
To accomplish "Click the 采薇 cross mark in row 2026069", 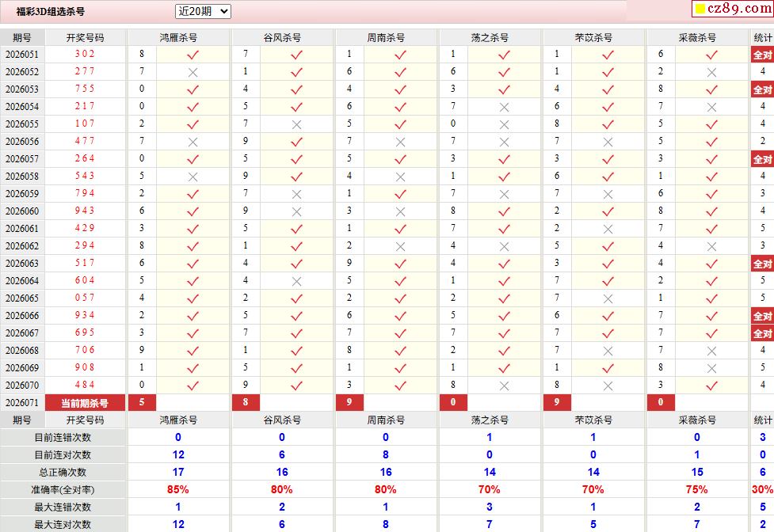I will click(x=711, y=368).
